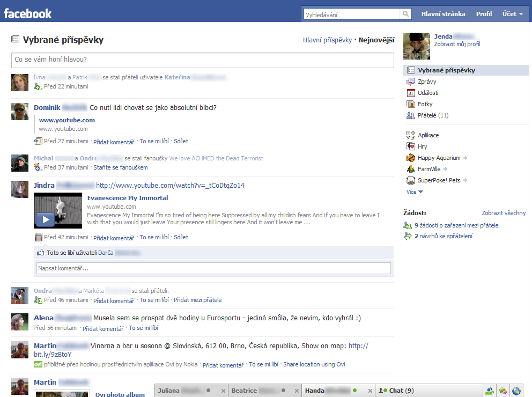Open the Fotky photos icon
This screenshot has height=397, width=532.
coord(411,104)
